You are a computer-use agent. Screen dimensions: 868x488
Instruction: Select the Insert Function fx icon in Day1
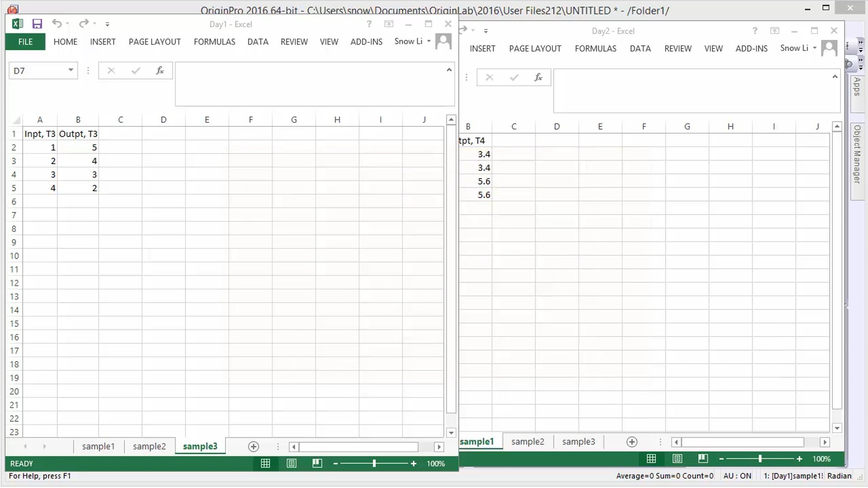160,70
